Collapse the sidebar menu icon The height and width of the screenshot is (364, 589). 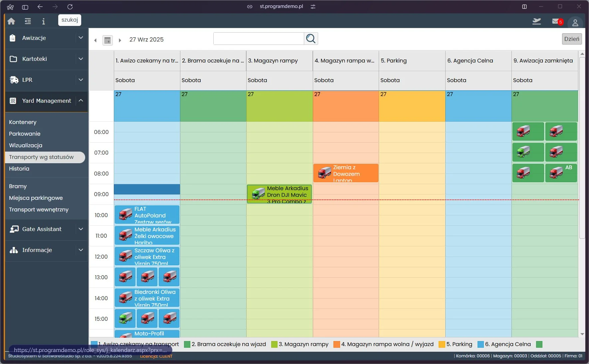(28, 21)
